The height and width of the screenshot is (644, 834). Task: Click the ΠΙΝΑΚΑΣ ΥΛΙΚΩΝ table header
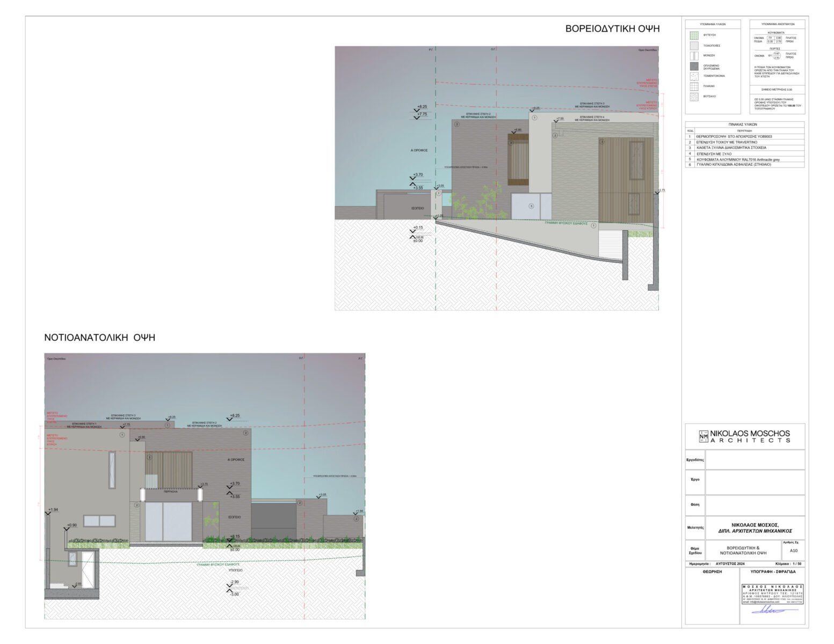743,124
